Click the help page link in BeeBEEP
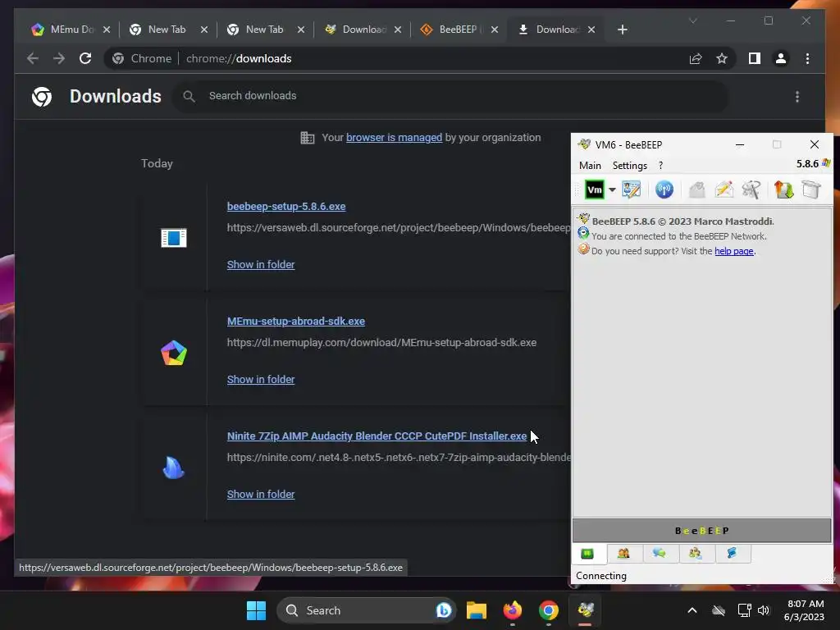 733,251
